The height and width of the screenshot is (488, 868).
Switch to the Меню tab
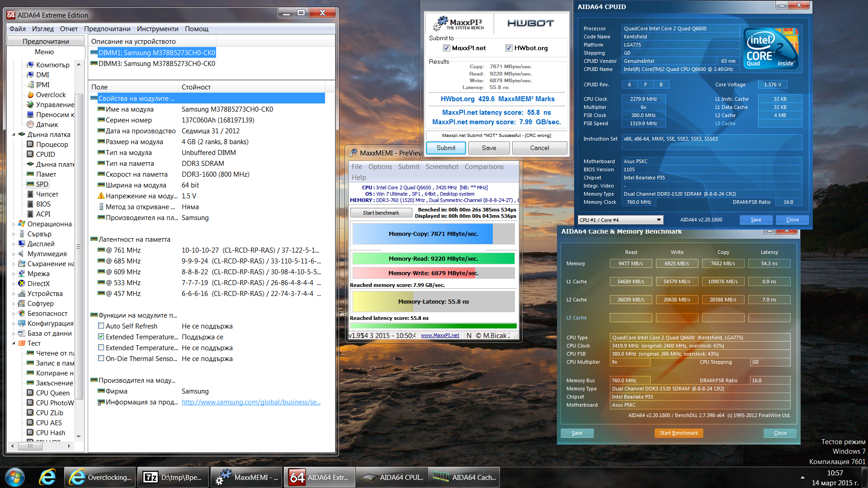pyautogui.click(x=44, y=52)
